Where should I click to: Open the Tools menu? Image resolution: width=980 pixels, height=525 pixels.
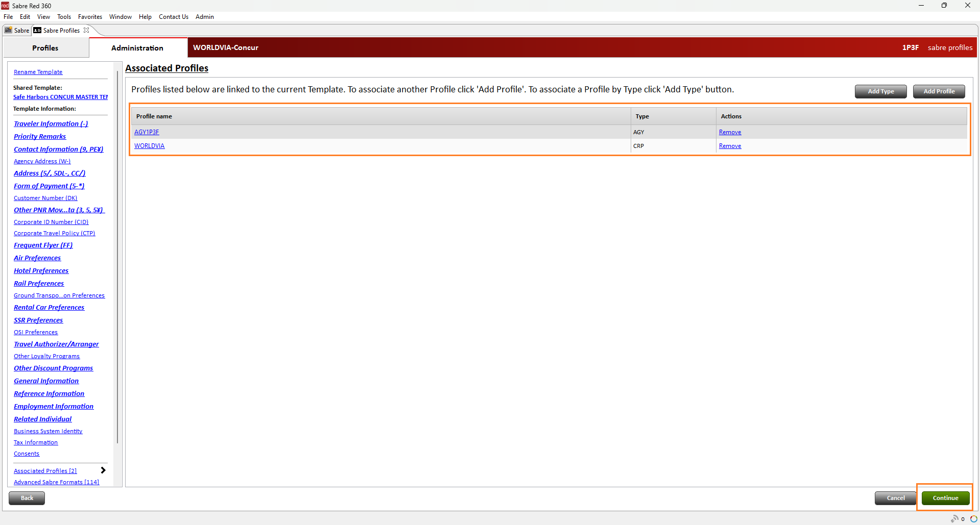tap(64, 17)
